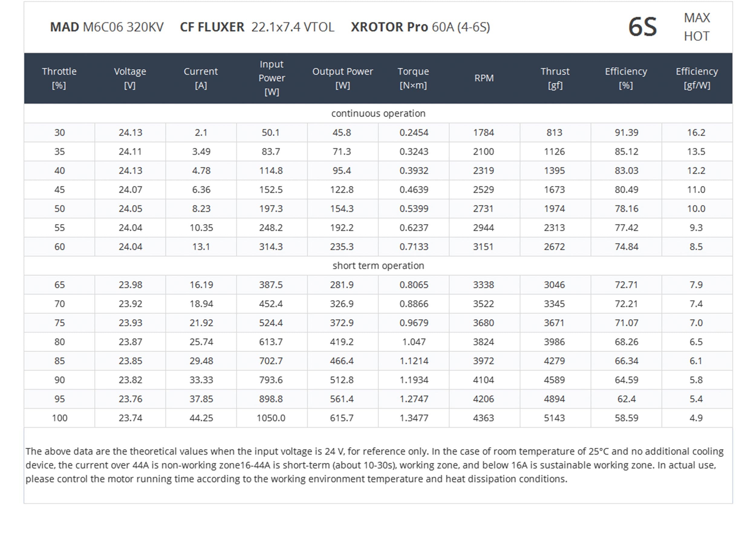Click the continuous operation section label
Viewport: 756px width, 547px height.
tap(378, 113)
